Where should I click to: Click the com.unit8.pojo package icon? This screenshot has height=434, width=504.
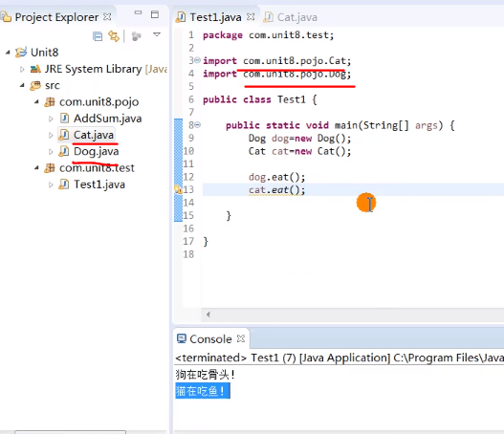50,102
